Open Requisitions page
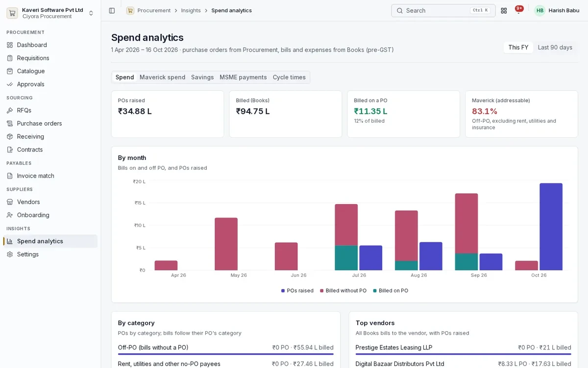This screenshot has height=368, width=588. coord(50,58)
